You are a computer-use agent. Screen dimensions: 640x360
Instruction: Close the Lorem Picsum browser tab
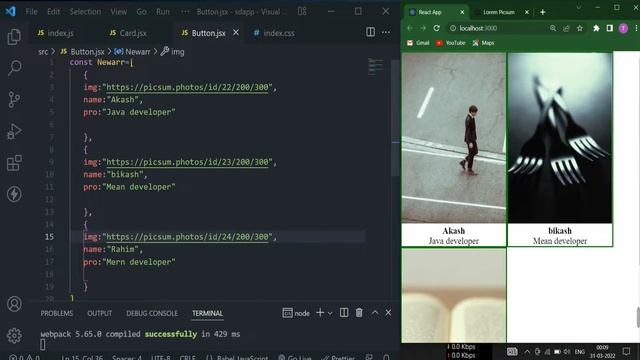click(527, 12)
